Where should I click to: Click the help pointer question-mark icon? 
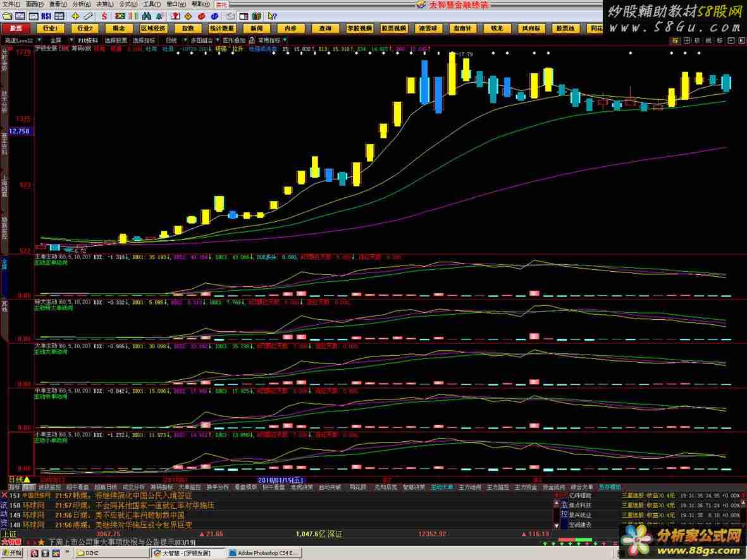[272, 16]
